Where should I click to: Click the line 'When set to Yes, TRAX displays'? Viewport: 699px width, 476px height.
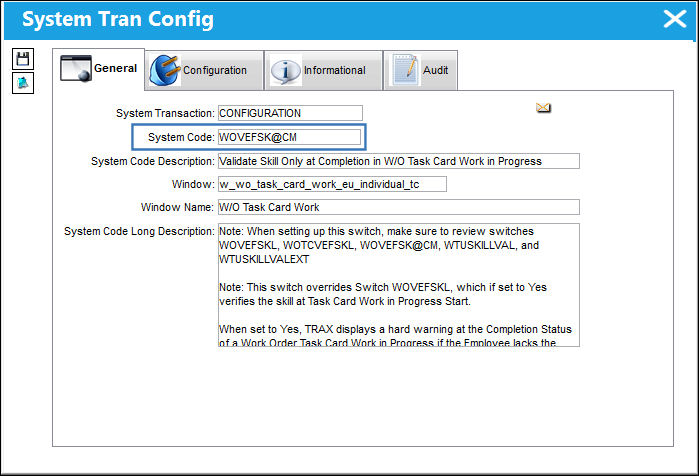coord(395,329)
